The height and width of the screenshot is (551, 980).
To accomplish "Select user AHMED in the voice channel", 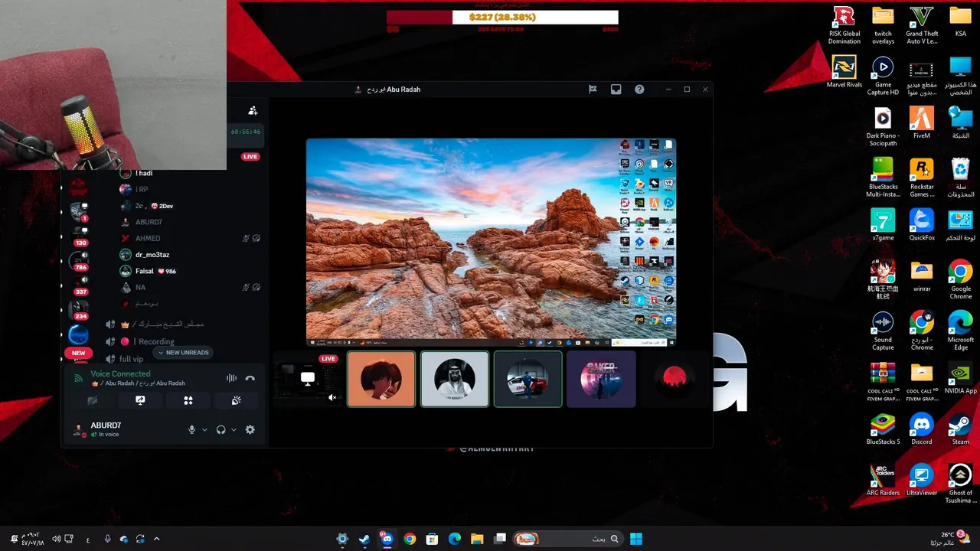I will coord(148,238).
